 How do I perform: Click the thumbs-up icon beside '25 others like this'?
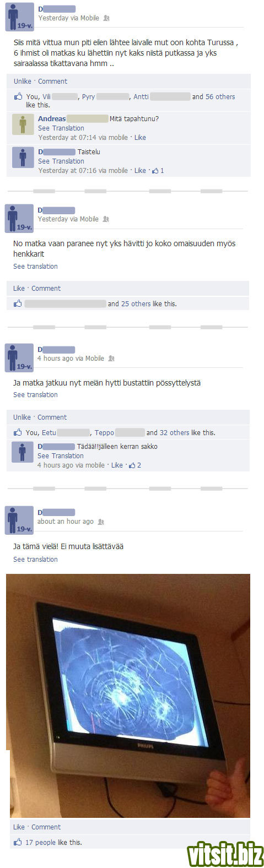(x=18, y=303)
